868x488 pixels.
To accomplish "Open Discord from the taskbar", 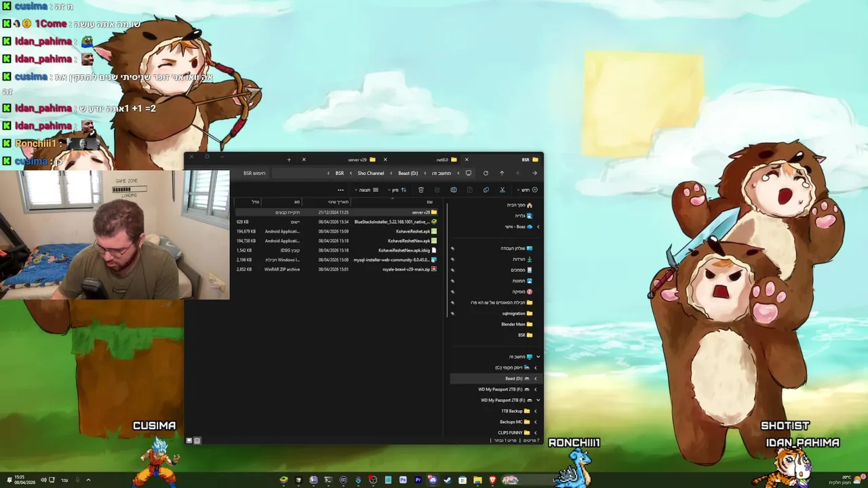I will coord(433,480).
